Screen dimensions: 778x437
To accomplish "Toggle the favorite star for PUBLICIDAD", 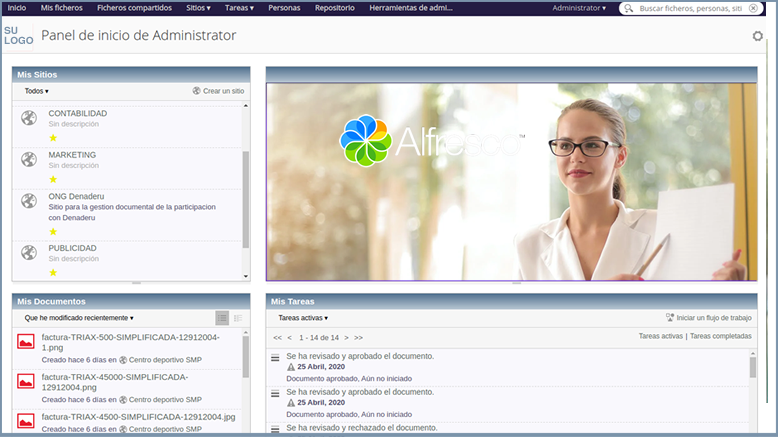I will pos(53,272).
